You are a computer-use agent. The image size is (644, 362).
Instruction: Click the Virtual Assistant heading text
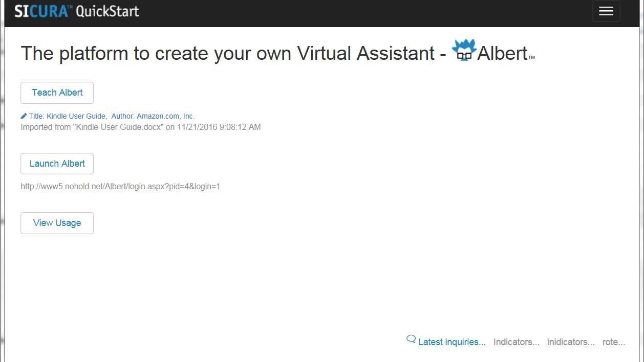coord(366,53)
